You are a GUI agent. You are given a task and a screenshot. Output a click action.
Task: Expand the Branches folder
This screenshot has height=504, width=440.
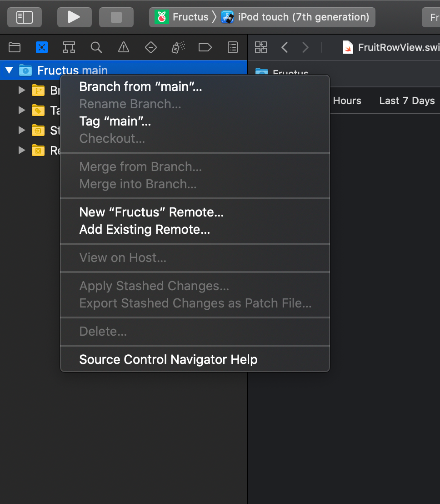[21, 91]
